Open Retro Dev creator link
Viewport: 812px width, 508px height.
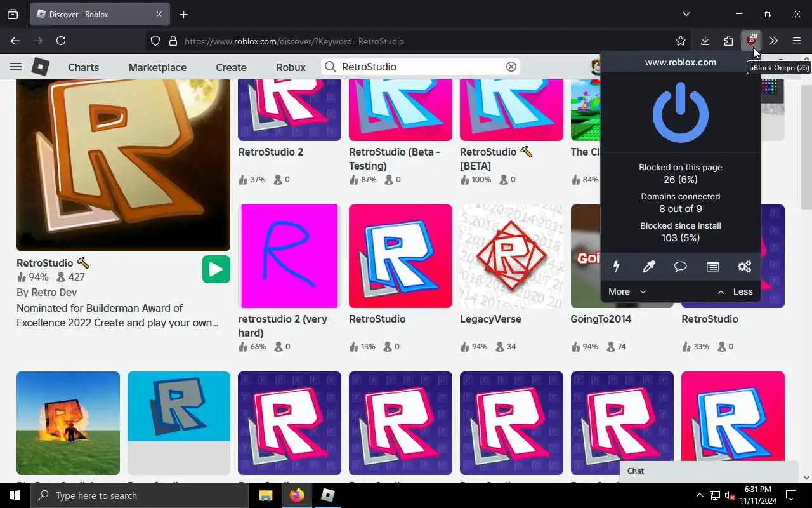pyautogui.click(x=54, y=292)
